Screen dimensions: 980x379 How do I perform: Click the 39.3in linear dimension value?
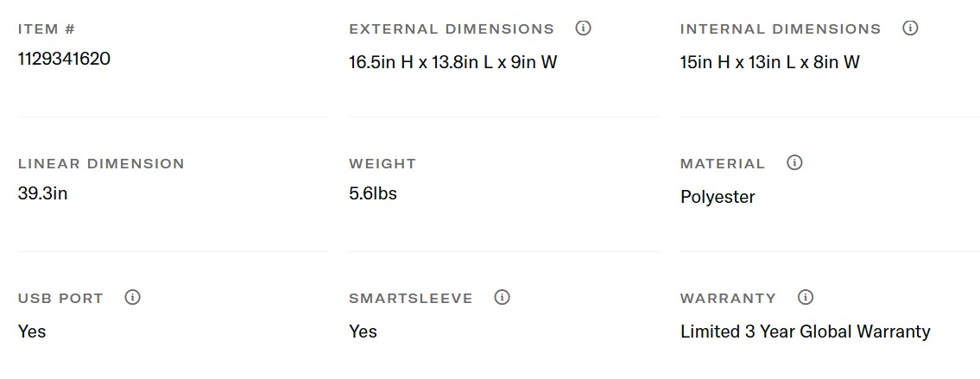point(42,193)
